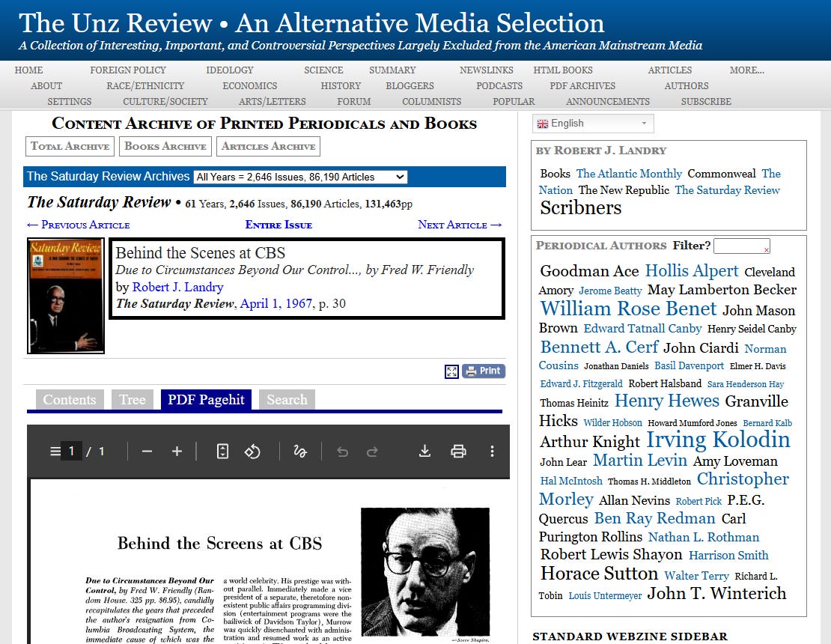Open the HOME menu item

click(x=28, y=70)
